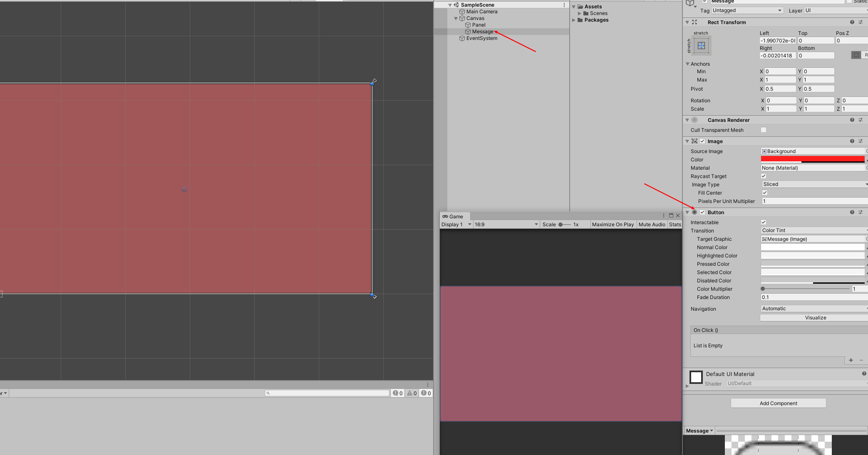Click the Add Component button
This screenshot has height=455, width=868.
pos(778,403)
